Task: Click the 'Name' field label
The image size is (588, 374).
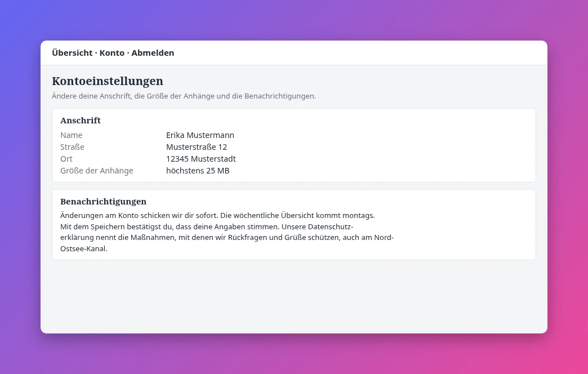Action: click(72, 135)
